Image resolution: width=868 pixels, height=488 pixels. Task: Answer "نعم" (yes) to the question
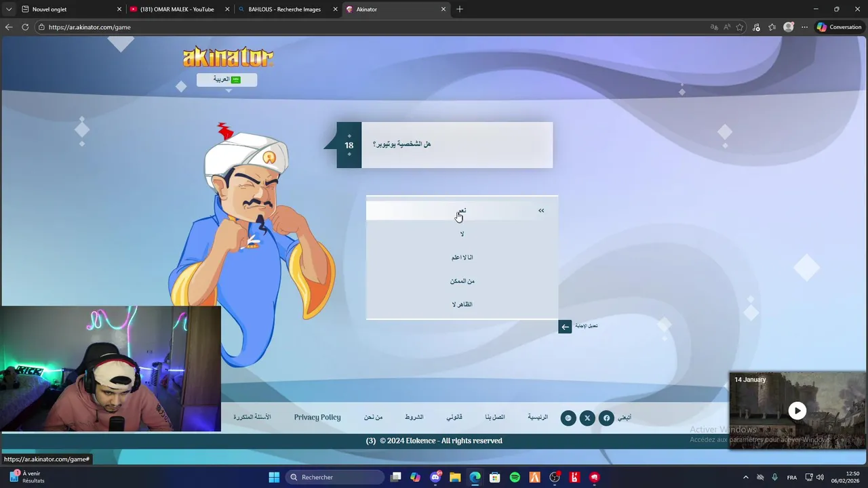coord(462,211)
